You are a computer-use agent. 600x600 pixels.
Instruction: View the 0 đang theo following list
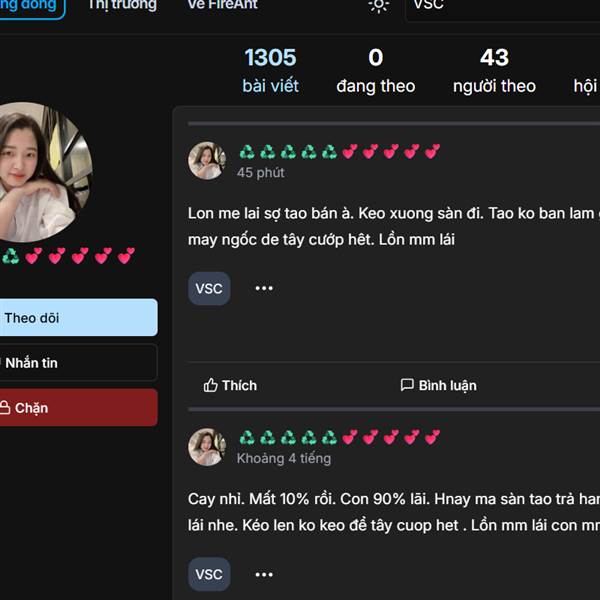pos(376,71)
